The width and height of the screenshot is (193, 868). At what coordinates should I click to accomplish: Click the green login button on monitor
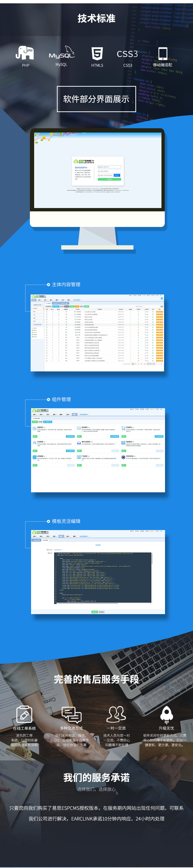tap(109, 179)
